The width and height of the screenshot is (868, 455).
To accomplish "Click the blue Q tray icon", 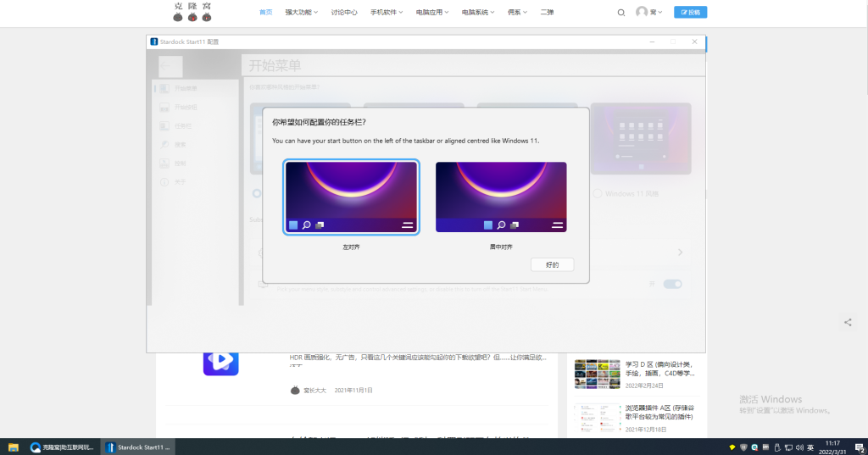I will pos(754,447).
